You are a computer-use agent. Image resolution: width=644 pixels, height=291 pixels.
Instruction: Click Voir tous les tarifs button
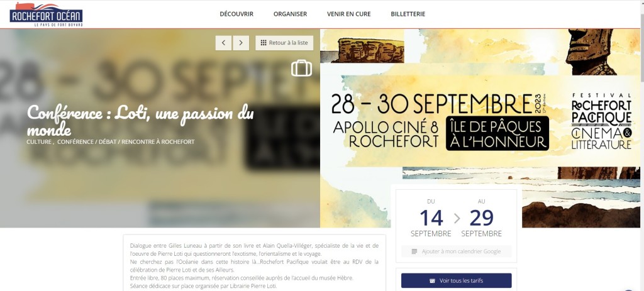click(457, 281)
